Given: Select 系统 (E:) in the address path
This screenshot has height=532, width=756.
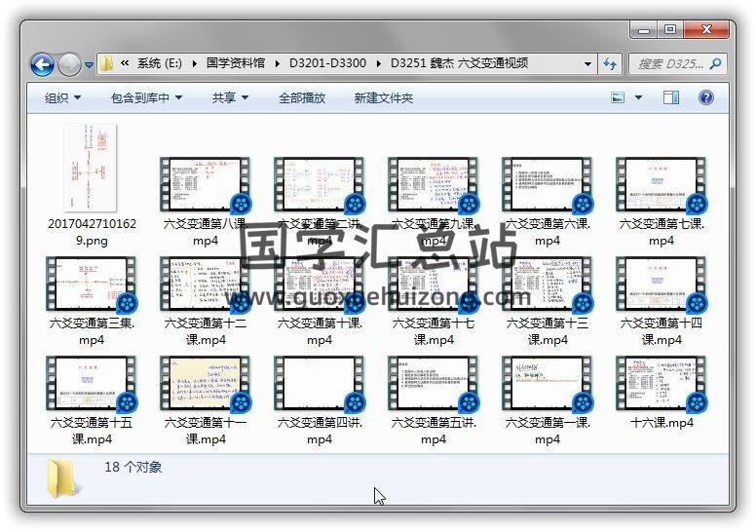Looking at the screenshot, I should 160,63.
